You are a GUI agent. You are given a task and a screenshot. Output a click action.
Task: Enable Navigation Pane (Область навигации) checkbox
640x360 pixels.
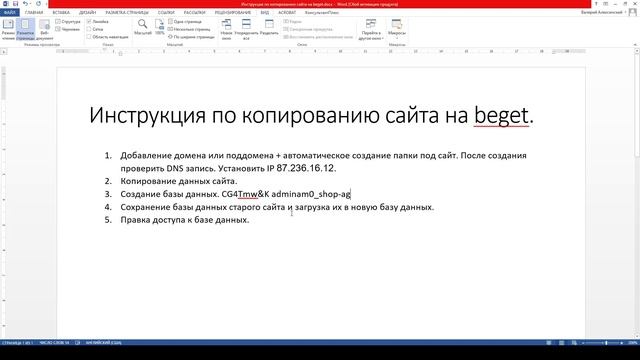click(89, 37)
